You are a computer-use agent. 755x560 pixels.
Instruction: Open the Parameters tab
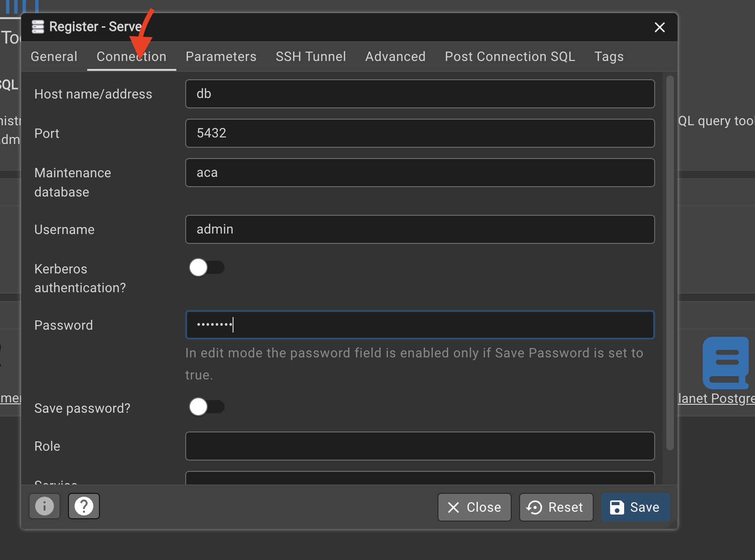221,57
